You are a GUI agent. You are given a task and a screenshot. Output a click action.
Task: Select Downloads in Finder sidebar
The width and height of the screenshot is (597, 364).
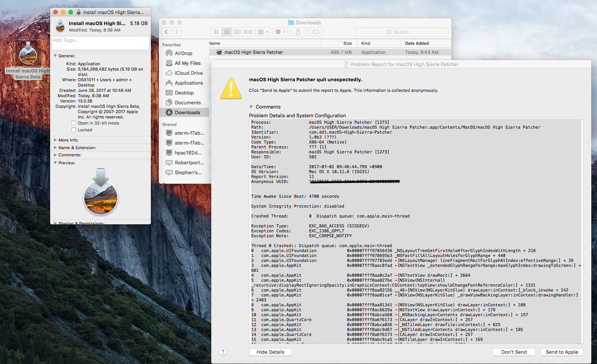click(x=184, y=112)
